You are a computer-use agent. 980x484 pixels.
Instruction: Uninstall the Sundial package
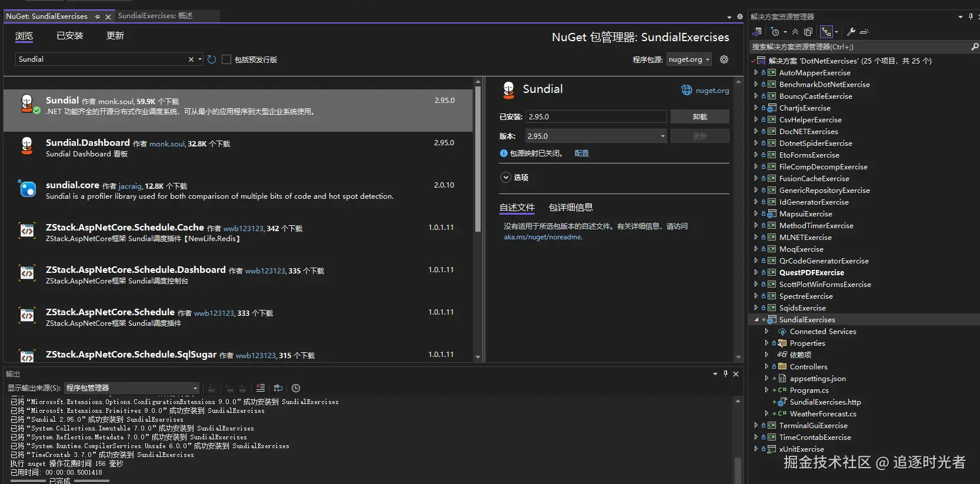coord(699,116)
